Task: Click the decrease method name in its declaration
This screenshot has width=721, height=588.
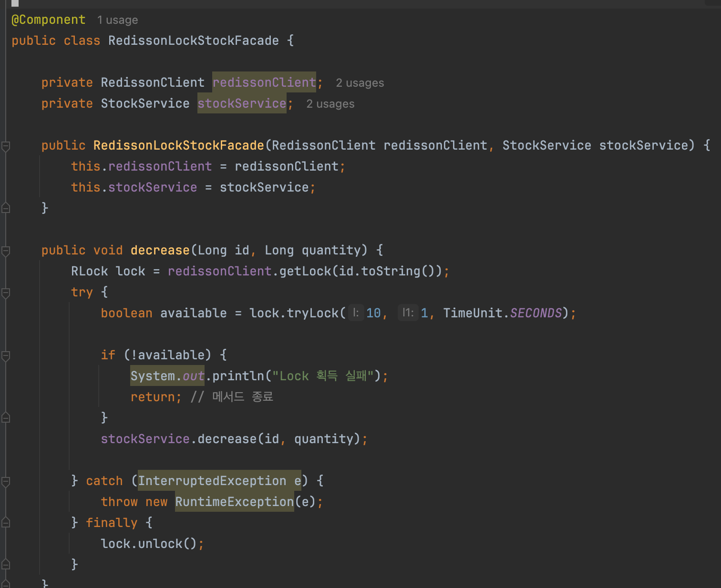Action: point(160,250)
